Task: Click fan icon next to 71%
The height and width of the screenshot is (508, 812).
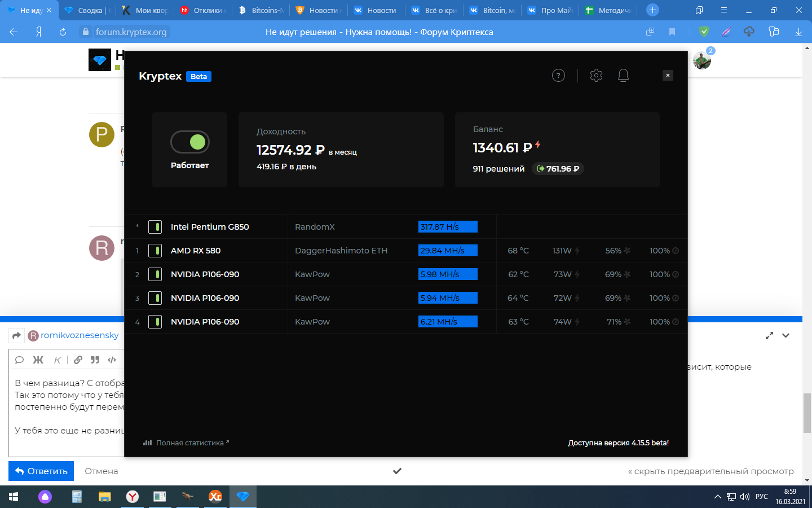Action: [x=627, y=322]
